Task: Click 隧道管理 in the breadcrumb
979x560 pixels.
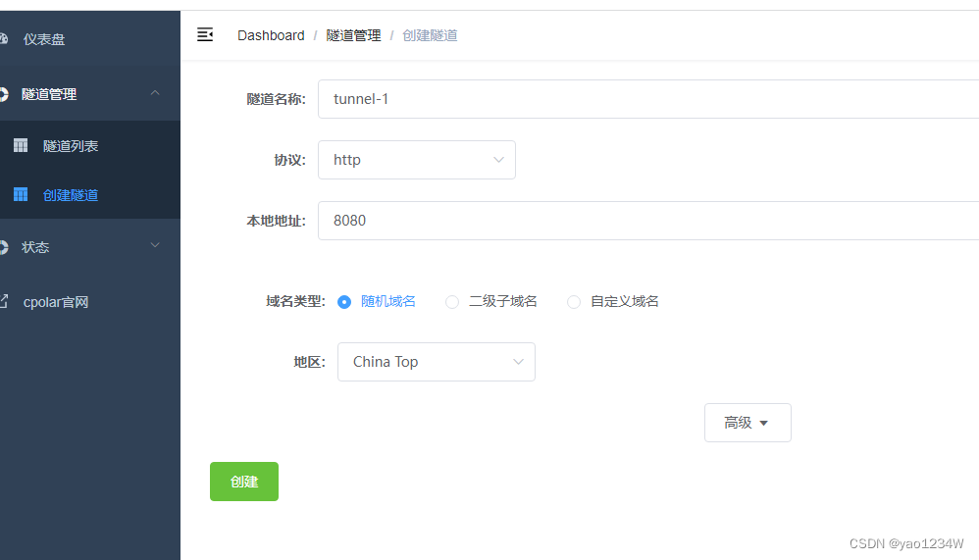Action: coord(353,35)
